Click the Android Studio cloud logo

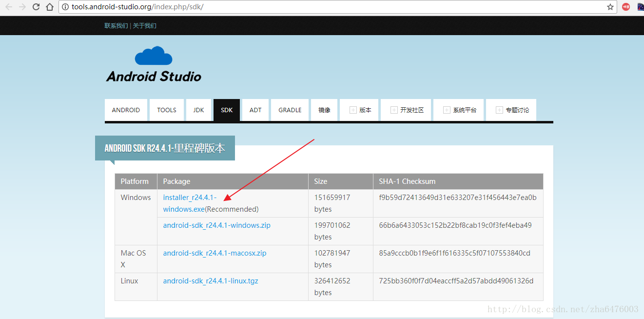coord(154,56)
